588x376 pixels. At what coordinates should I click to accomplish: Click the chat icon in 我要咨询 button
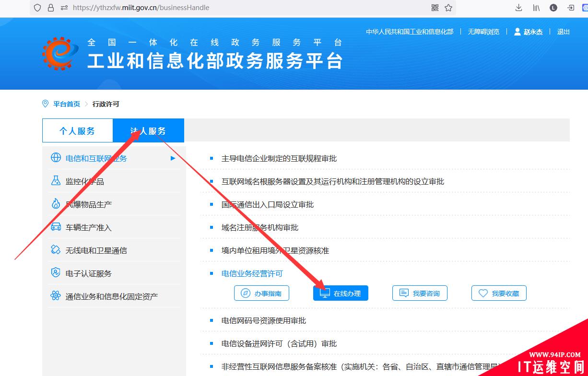pos(404,293)
